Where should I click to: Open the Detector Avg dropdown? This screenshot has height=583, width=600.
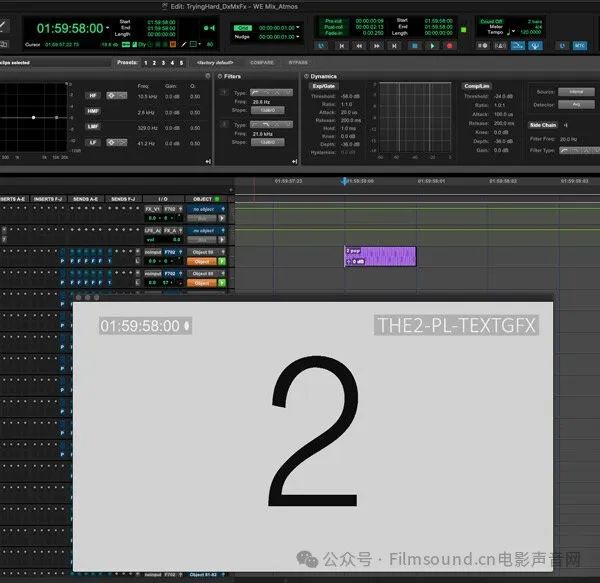point(575,104)
